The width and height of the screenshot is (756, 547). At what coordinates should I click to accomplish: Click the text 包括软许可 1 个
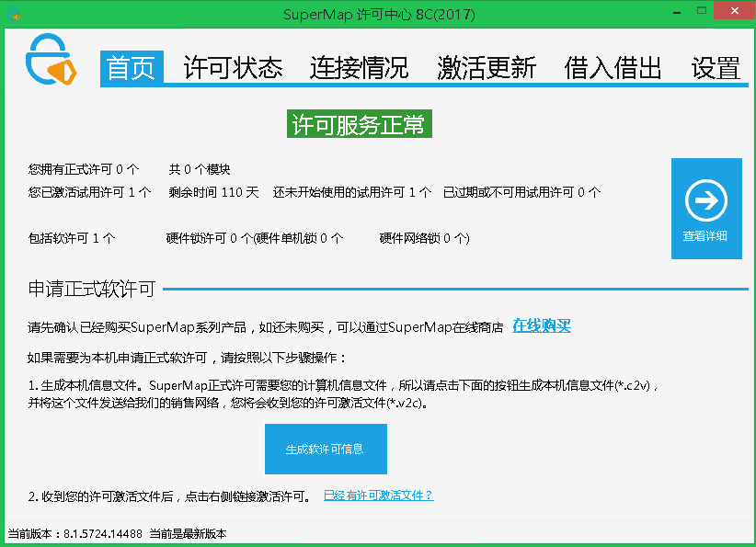pyautogui.click(x=72, y=238)
